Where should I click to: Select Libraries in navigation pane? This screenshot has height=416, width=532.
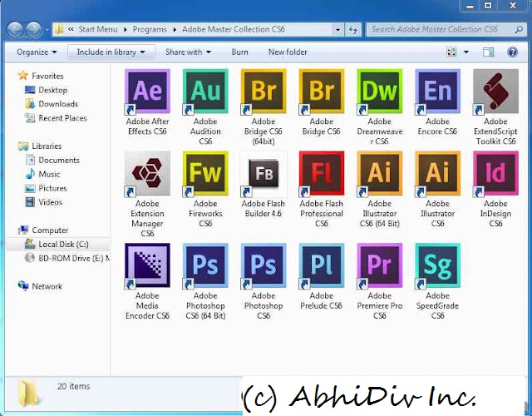47,146
